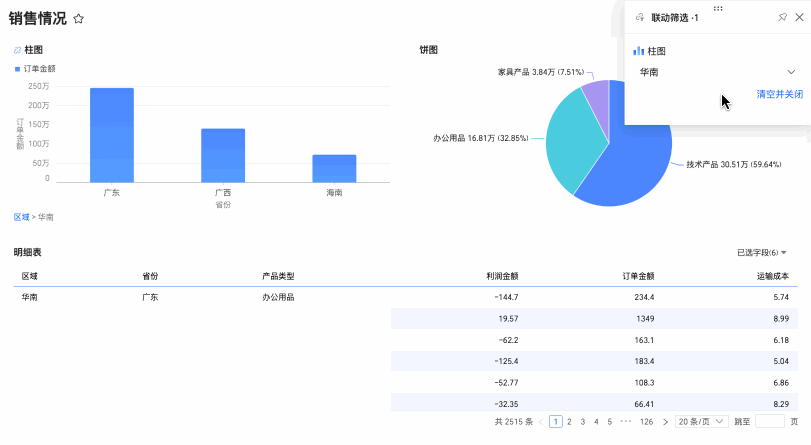Select the 广西 bar in the chart
The image size is (811, 445).
[223, 155]
